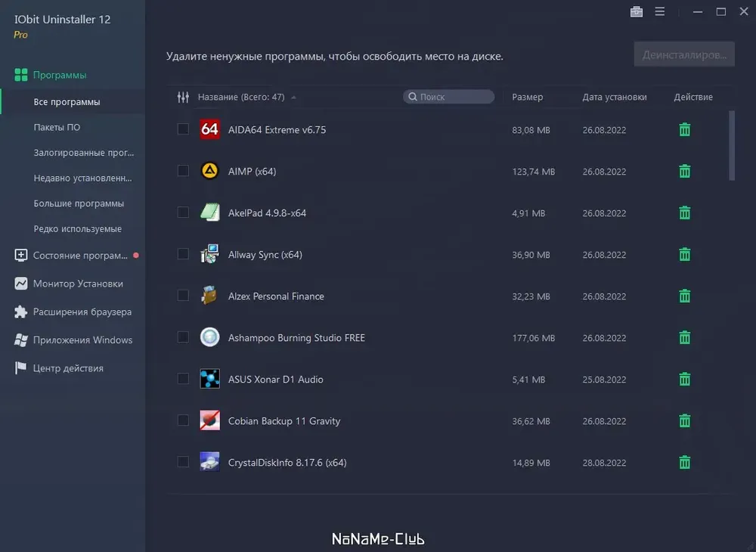Click the Деинсталлиров... button

pos(683,54)
